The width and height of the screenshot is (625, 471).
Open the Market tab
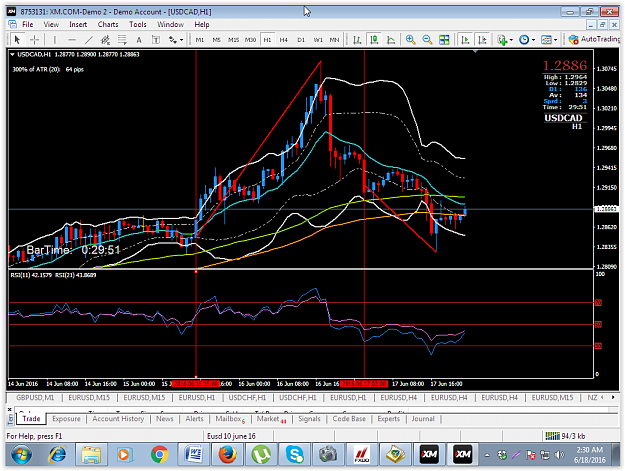tap(271, 419)
